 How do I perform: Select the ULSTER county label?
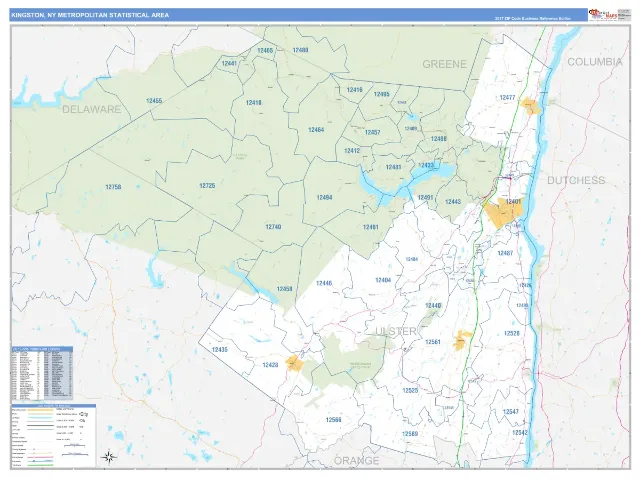pos(396,331)
